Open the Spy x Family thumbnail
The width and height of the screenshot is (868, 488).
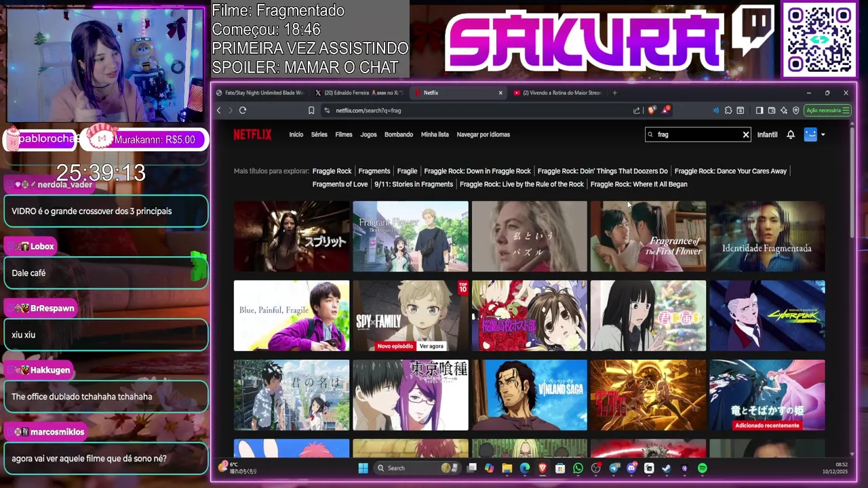[x=410, y=316]
